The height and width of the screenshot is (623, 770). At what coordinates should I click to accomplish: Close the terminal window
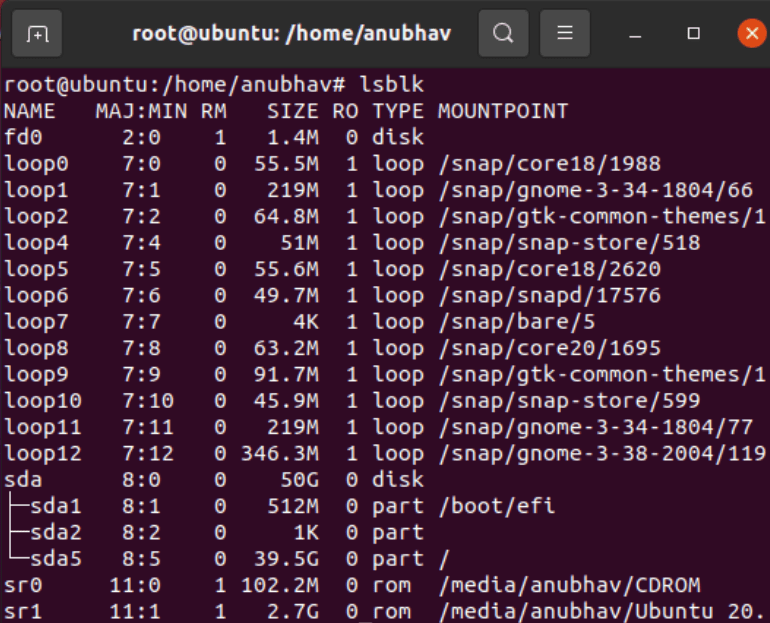tap(752, 33)
